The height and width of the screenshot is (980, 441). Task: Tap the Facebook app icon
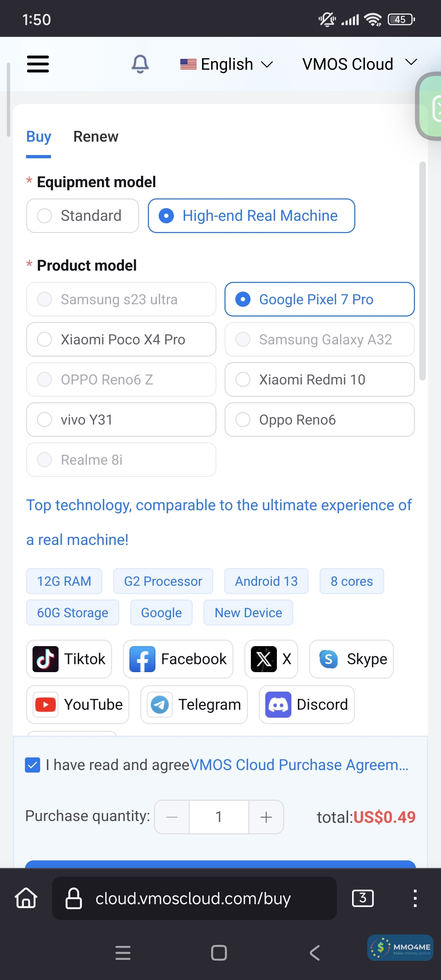pyautogui.click(x=142, y=659)
